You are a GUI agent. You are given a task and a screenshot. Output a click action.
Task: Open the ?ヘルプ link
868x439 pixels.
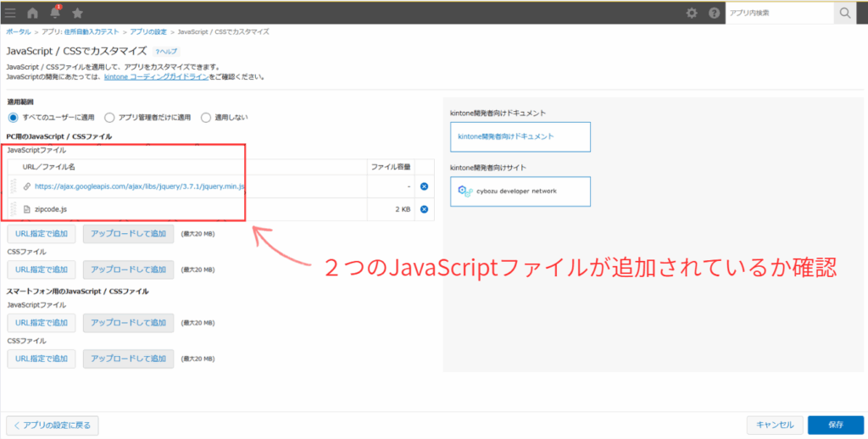click(x=167, y=52)
